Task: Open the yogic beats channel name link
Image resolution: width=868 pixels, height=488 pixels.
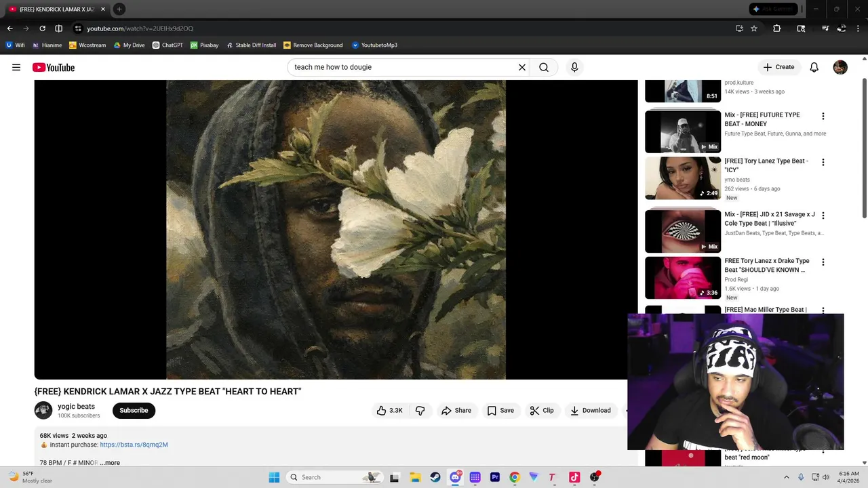Action: coord(76,407)
